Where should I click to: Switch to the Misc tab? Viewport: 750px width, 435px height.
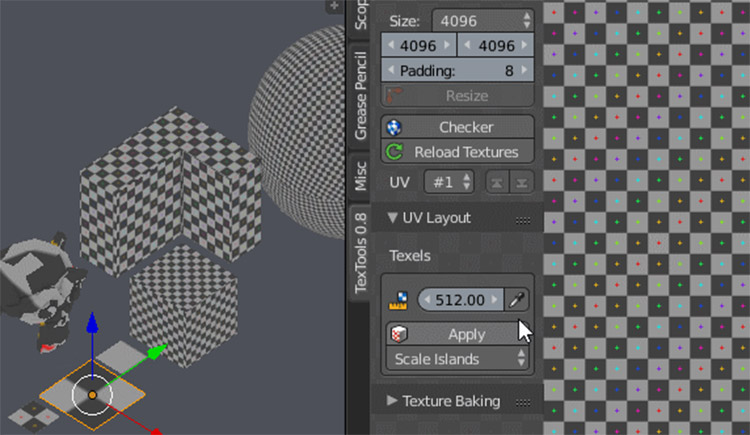click(361, 176)
